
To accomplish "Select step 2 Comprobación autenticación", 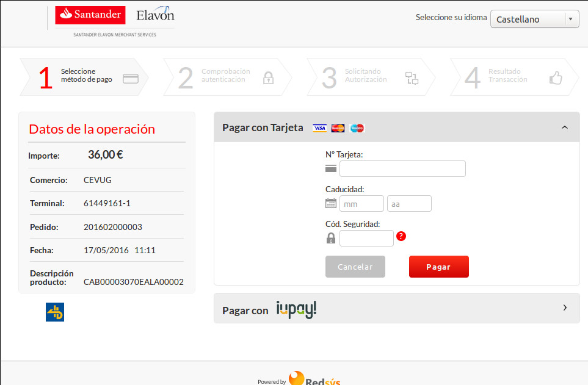I will coord(227,77).
